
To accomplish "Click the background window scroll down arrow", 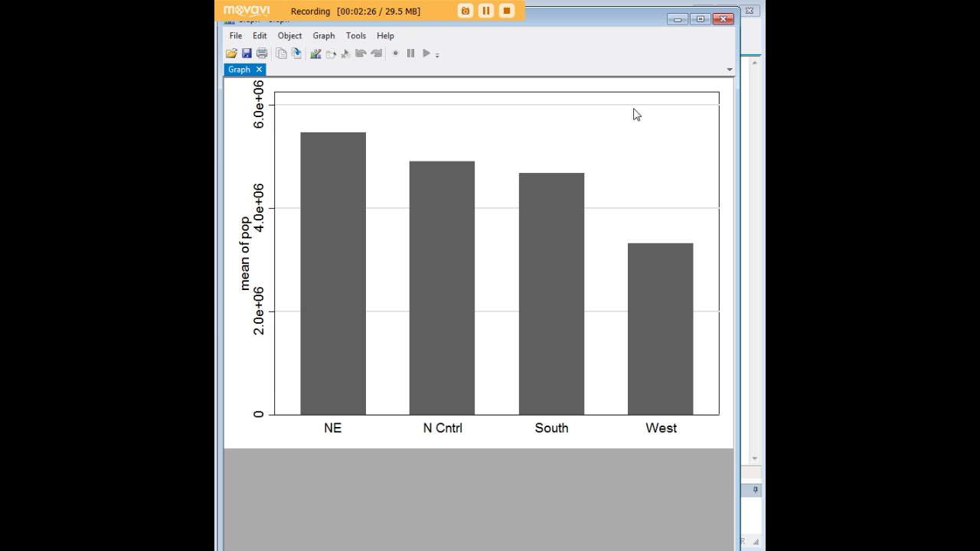I will tap(755, 458).
